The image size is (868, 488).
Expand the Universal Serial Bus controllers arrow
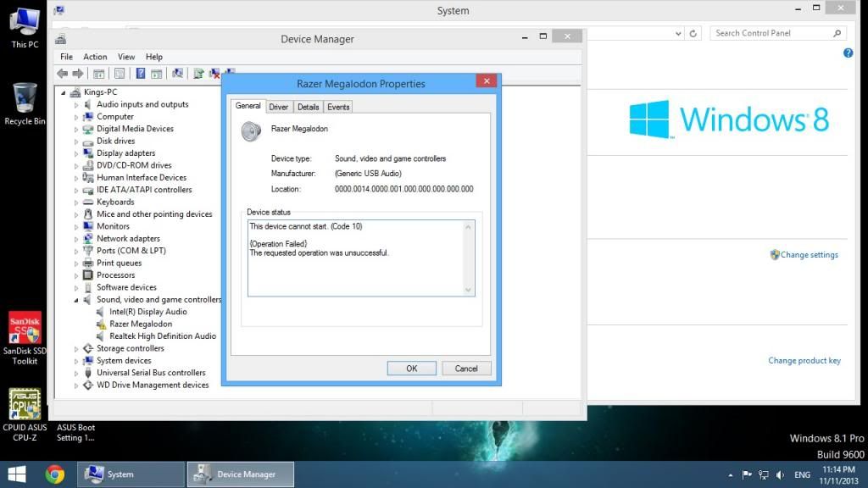pyautogui.click(x=76, y=373)
